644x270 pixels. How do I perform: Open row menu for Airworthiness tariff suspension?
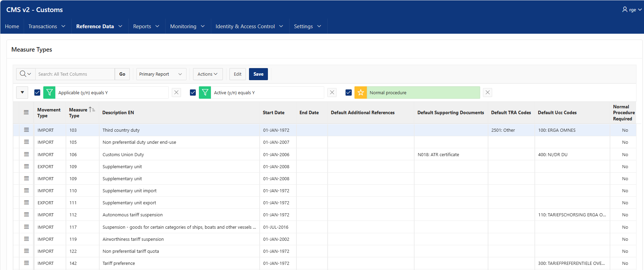tap(26, 239)
